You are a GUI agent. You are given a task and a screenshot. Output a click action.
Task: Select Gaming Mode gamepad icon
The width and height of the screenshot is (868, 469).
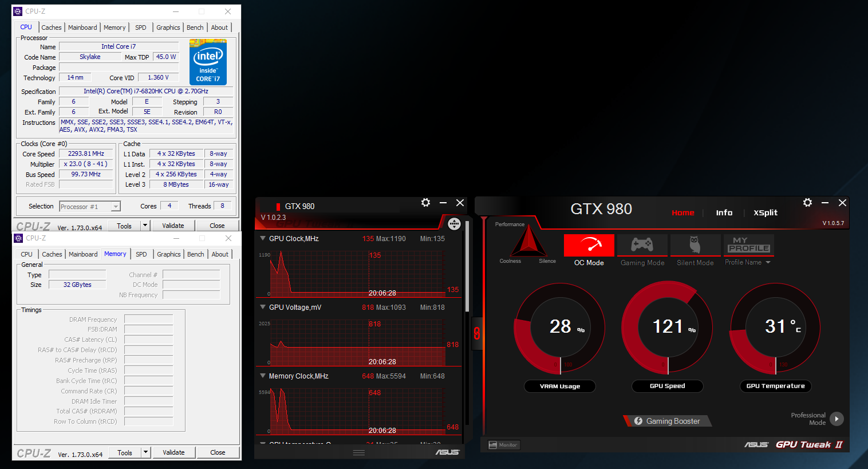(x=642, y=245)
